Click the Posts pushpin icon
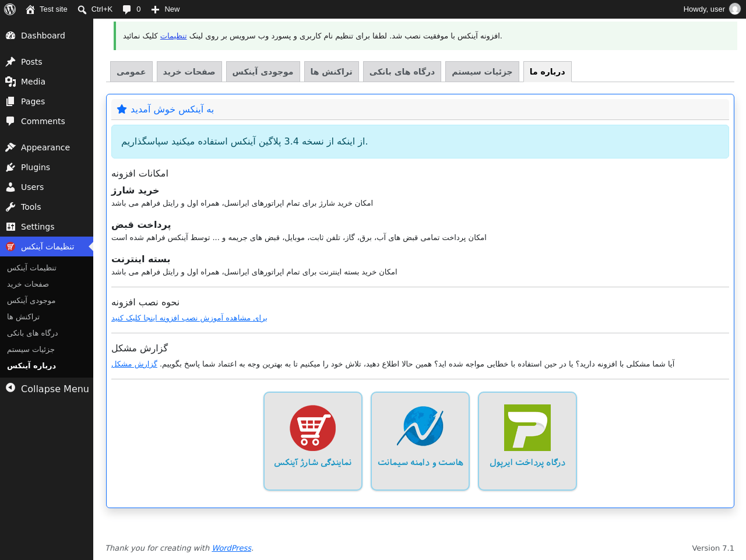Viewport: 746px width, 560px height. (10, 62)
